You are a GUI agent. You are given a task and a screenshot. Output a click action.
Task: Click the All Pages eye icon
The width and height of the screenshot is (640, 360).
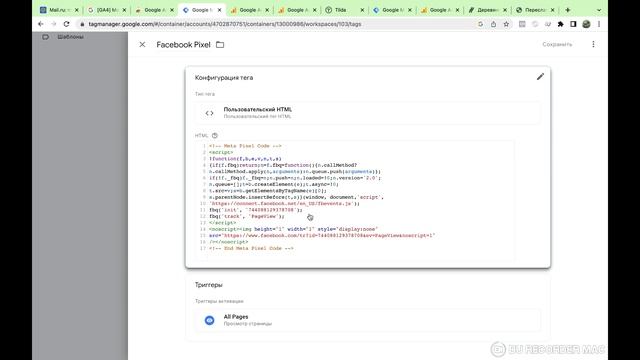[209, 320]
